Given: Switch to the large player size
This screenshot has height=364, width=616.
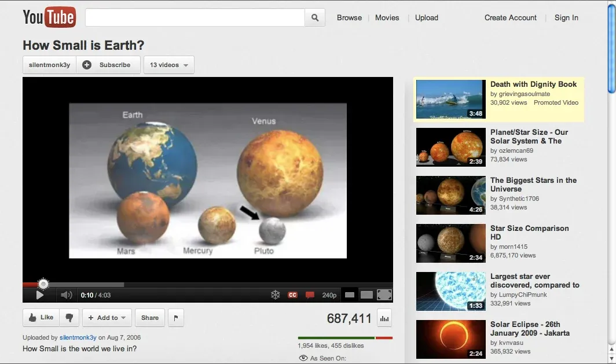Looking at the screenshot, I should [x=366, y=295].
